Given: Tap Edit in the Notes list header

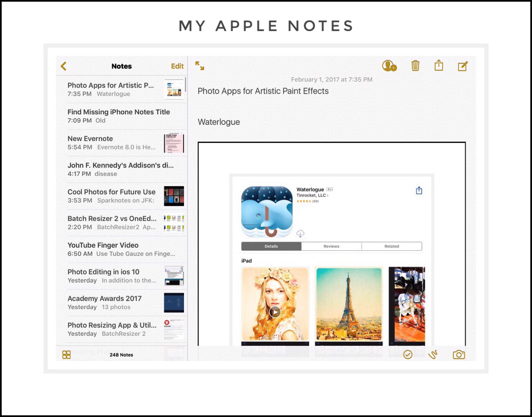Looking at the screenshot, I should coord(177,66).
